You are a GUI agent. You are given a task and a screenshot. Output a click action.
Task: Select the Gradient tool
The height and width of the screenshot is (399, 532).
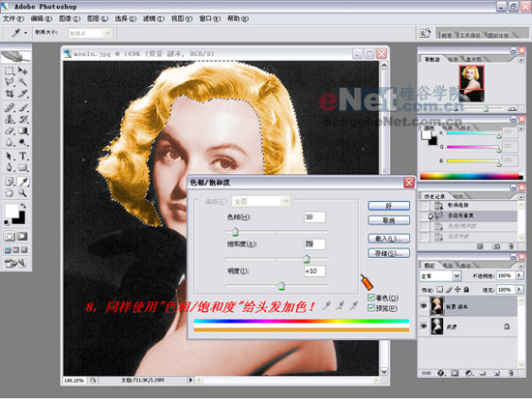pos(22,130)
